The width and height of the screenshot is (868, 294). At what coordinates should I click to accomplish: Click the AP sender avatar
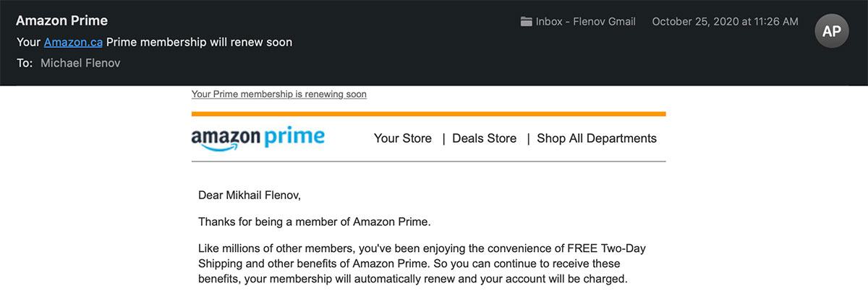833,31
